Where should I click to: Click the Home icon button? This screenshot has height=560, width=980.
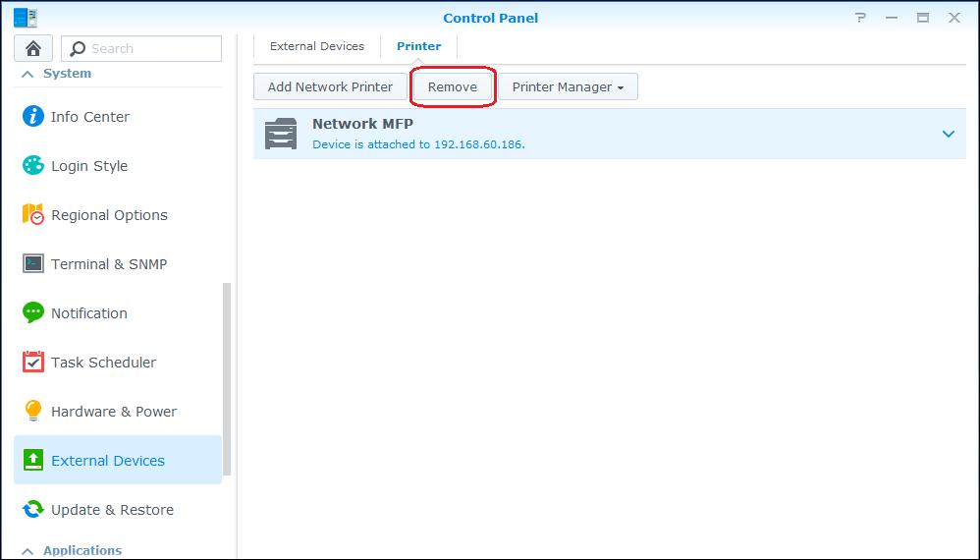[x=33, y=48]
